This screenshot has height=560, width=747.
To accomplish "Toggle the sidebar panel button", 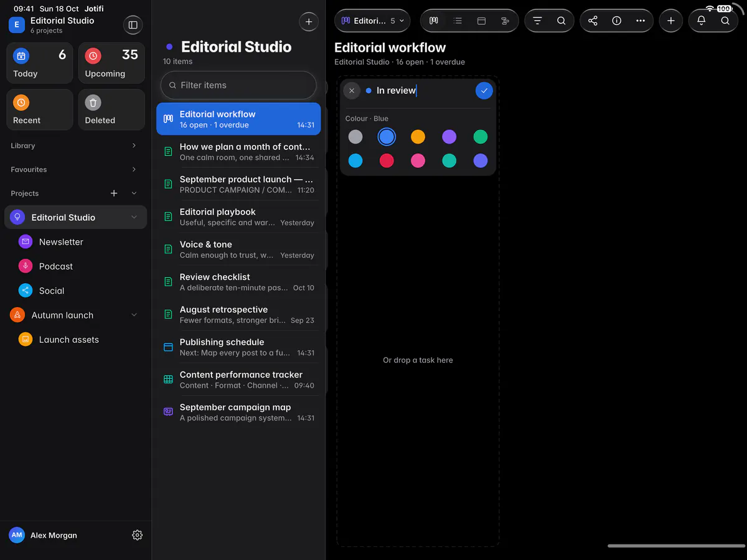I will 133,25.
